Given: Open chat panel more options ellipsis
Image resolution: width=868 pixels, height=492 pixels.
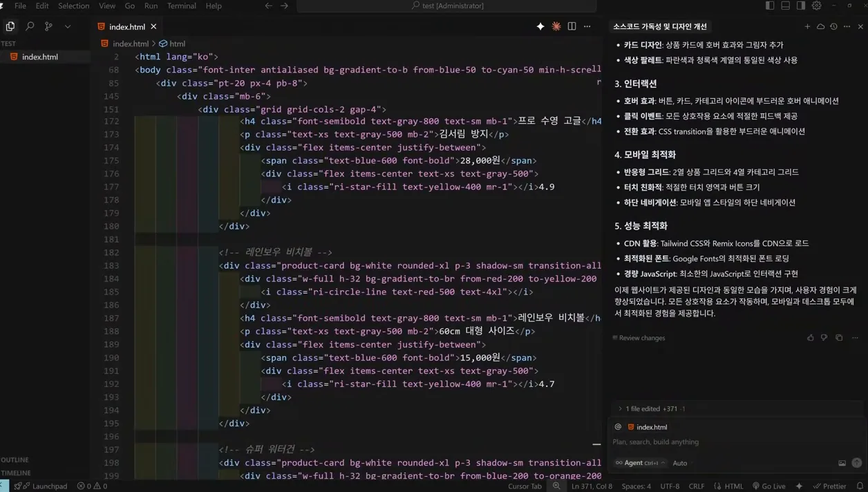Looking at the screenshot, I should click(x=847, y=26).
